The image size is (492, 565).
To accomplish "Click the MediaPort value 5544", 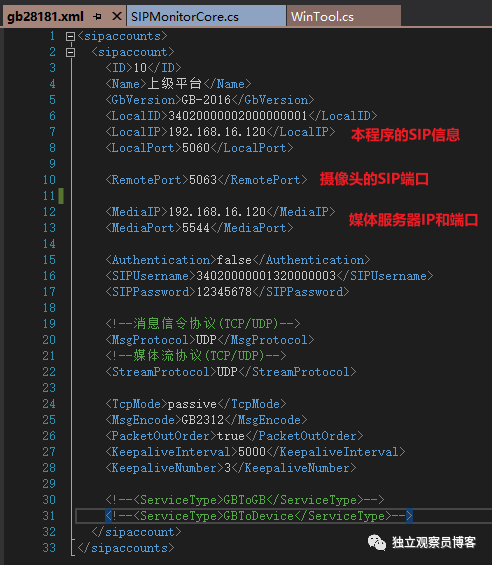I will (x=196, y=228).
